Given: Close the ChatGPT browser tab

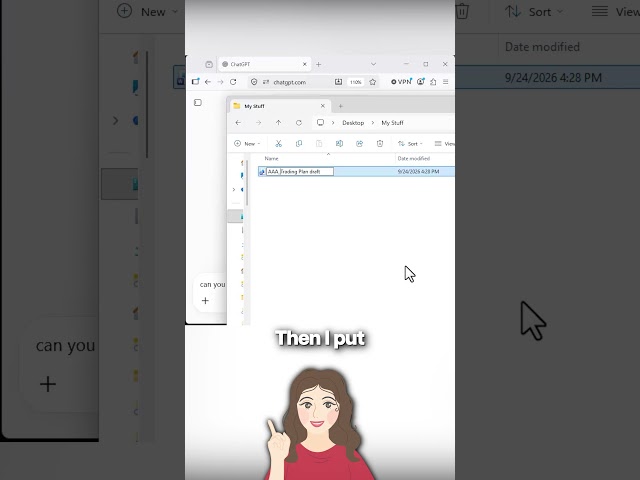Looking at the screenshot, I should [x=304, y=64].
